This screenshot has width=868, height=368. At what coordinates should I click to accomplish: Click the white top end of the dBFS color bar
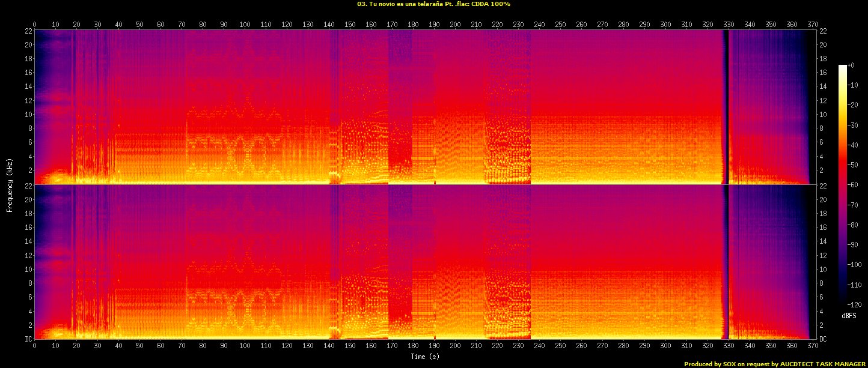point(842,68)
